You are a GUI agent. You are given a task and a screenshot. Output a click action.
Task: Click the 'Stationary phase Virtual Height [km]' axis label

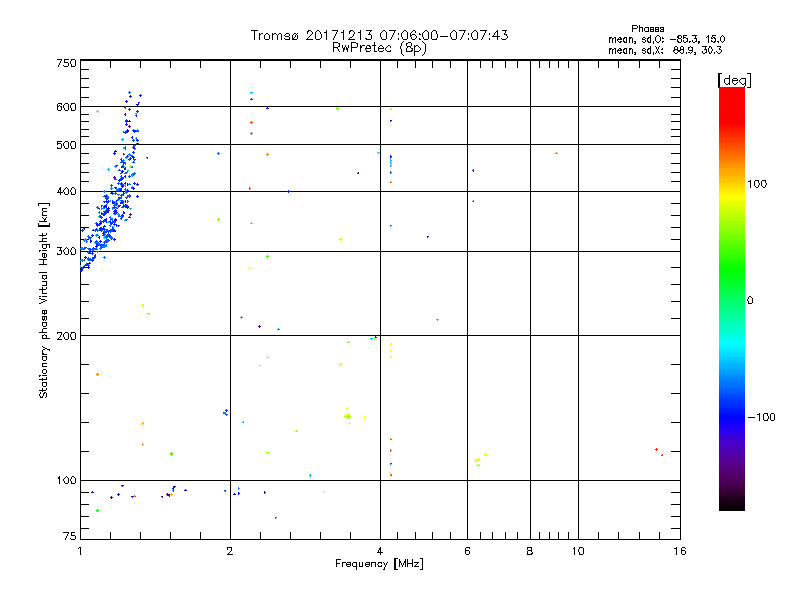click(x=43, y=300)
